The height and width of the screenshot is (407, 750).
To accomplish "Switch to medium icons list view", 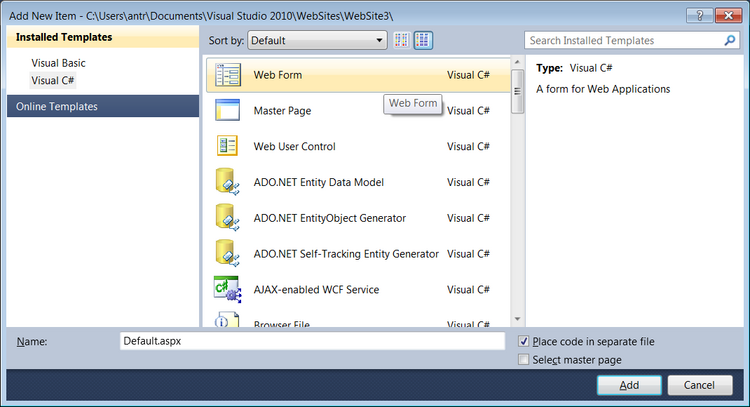I will click(x=423, y=41).
